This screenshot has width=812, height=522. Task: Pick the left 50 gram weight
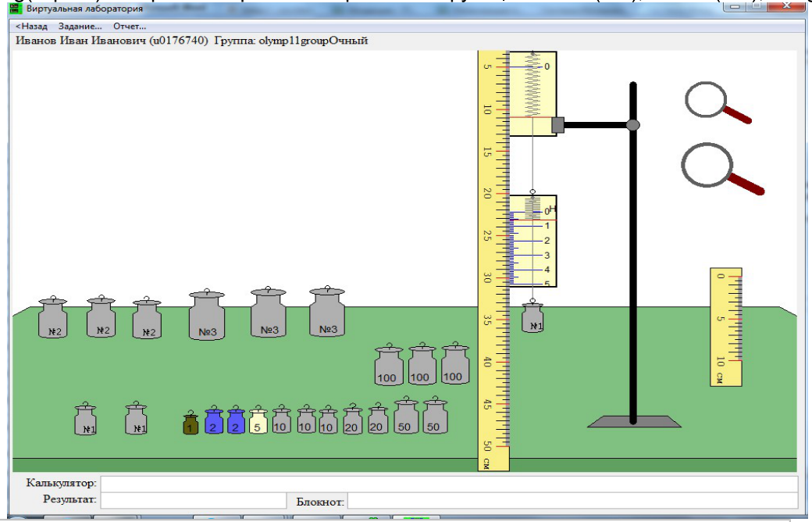(406, 416)
